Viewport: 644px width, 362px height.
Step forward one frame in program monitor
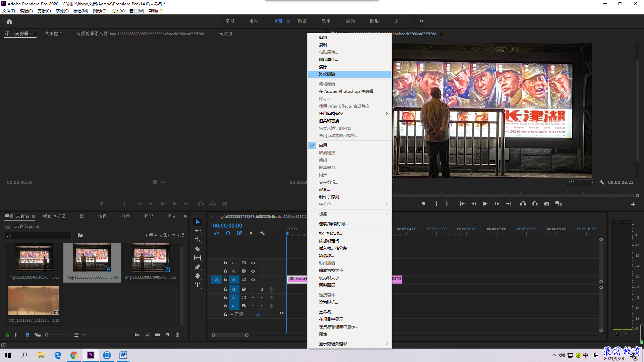pos(497,204)
